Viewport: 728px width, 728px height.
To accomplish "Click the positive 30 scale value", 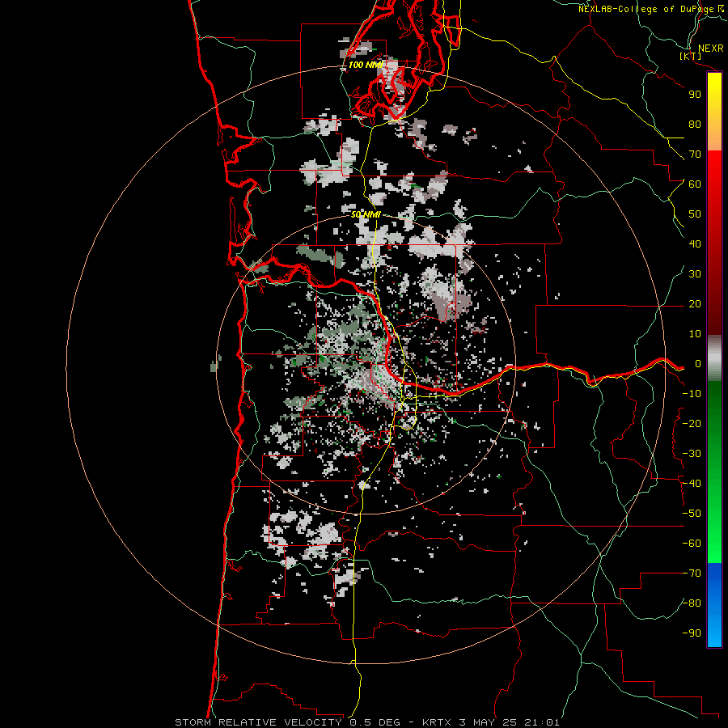I will point(695,274).
